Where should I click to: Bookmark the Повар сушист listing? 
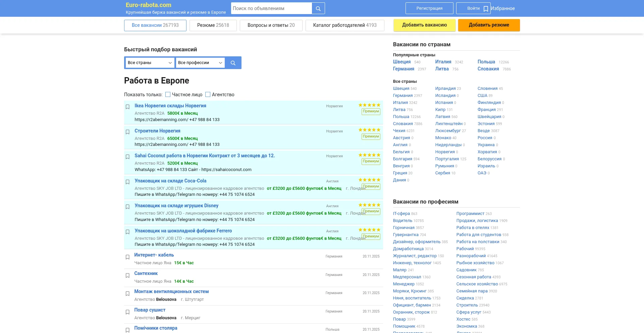pos(127,312)
